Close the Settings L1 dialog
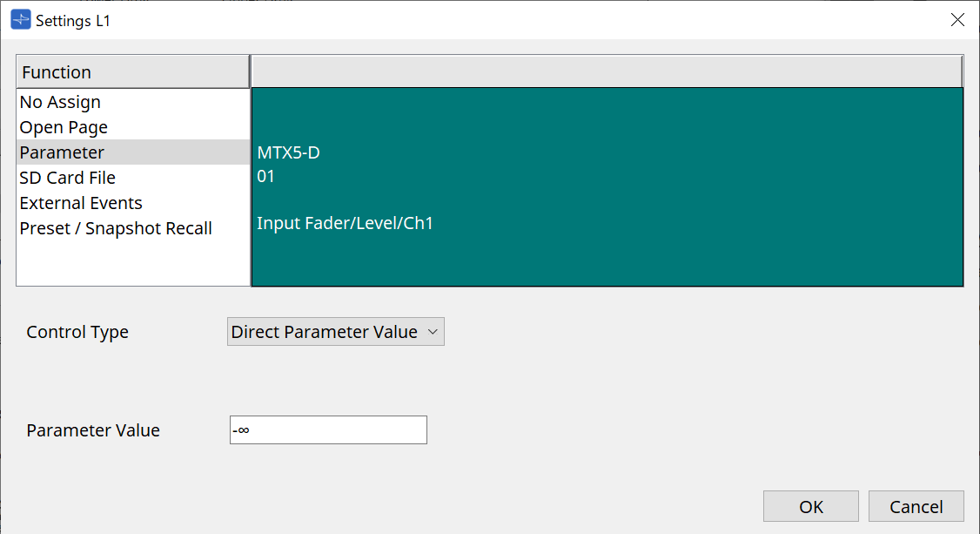Image resolution: width=980 pixels, height=534 pixels. click(x=957, y=19)
